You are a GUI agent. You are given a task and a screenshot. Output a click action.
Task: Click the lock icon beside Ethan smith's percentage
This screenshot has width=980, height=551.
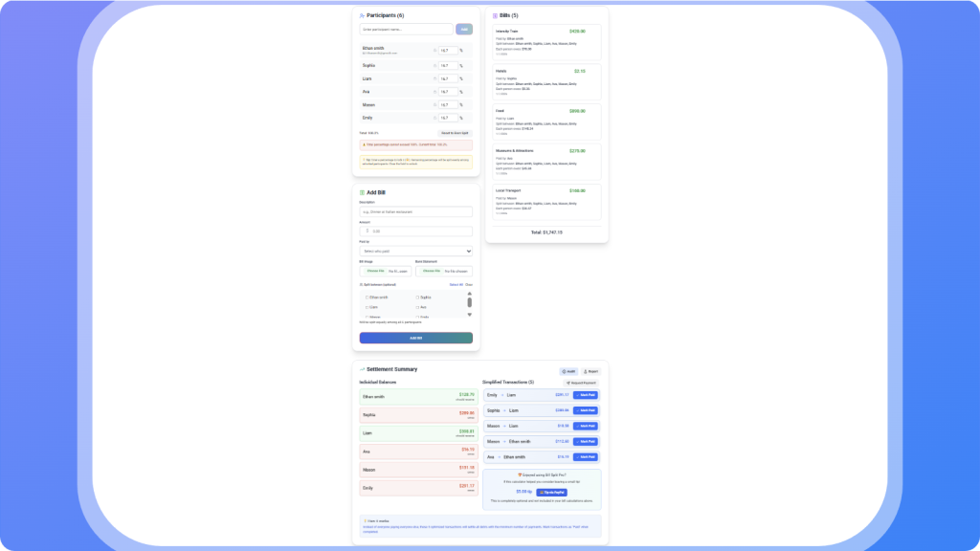point(434,51)
